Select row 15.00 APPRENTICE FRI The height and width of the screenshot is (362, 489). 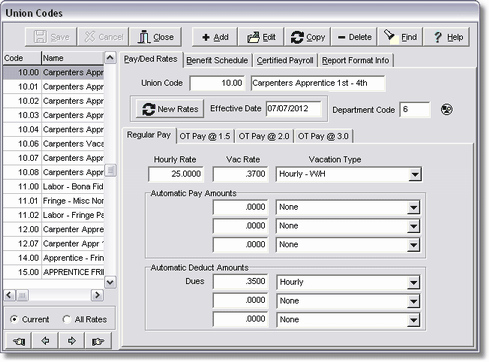click(x=54, y=272)
